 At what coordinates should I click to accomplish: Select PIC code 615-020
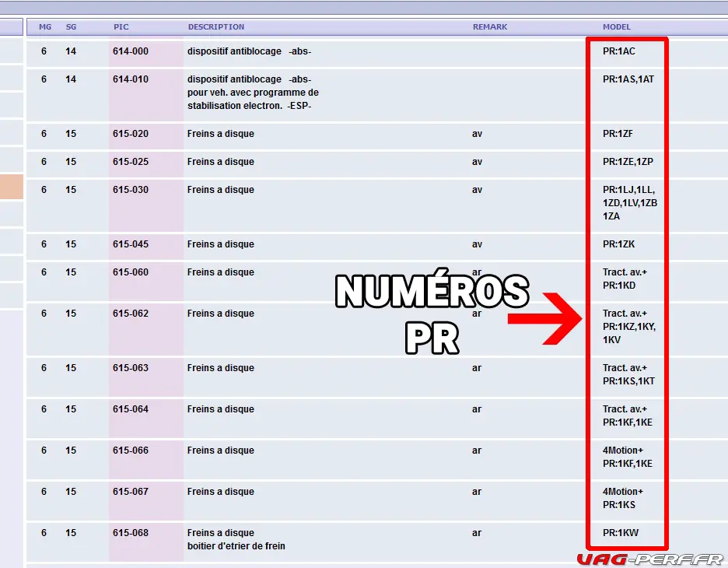(131, 134)
